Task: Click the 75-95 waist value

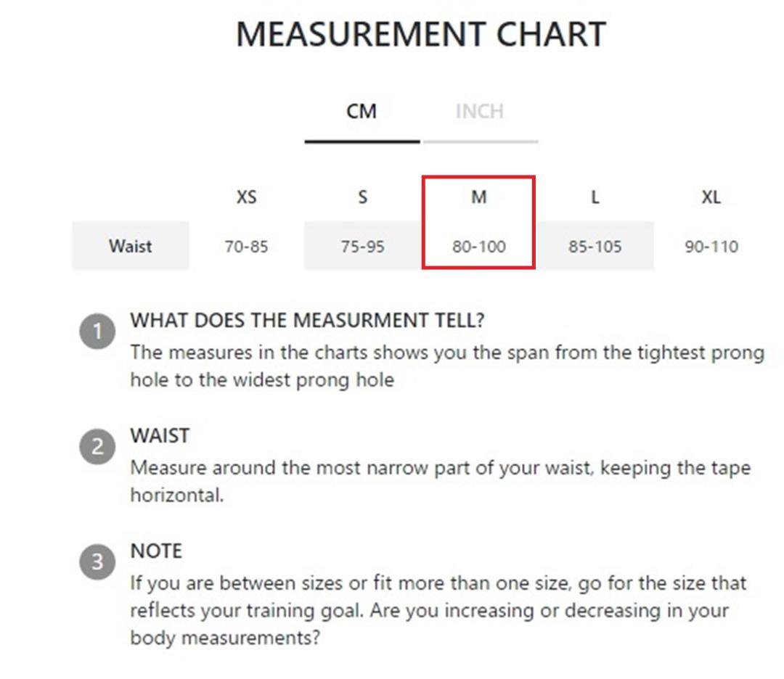Action: [362, 247]
